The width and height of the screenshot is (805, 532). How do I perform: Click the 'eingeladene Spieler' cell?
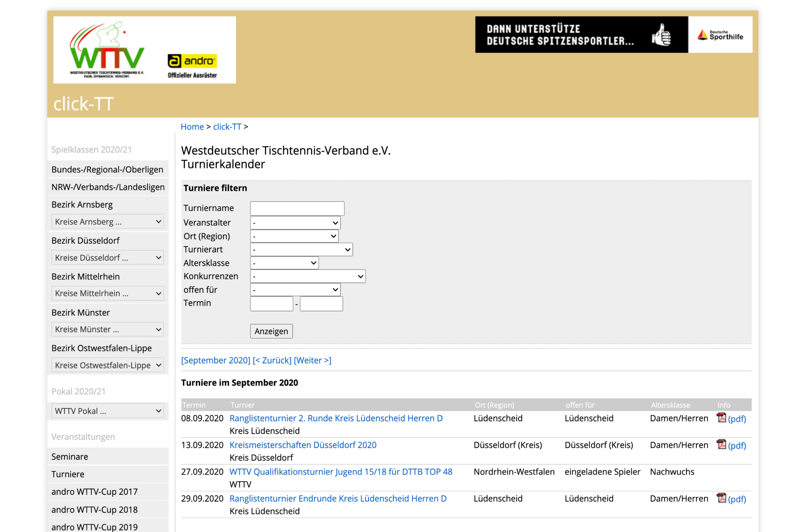(x=602, y=472)
